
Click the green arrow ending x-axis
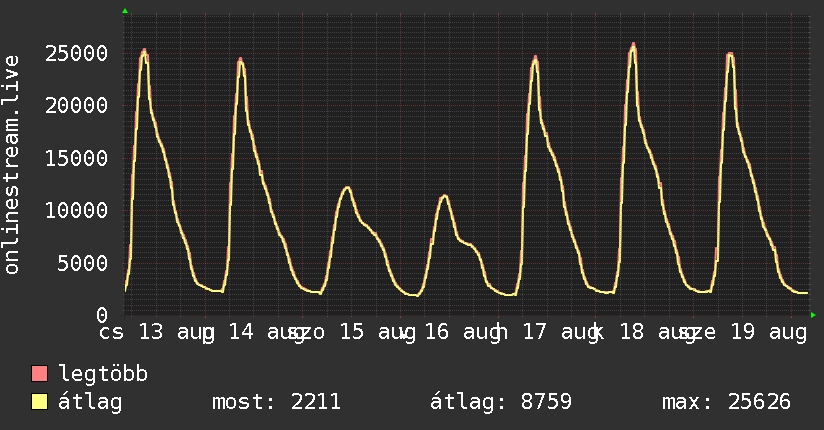(x=813, y=315)
